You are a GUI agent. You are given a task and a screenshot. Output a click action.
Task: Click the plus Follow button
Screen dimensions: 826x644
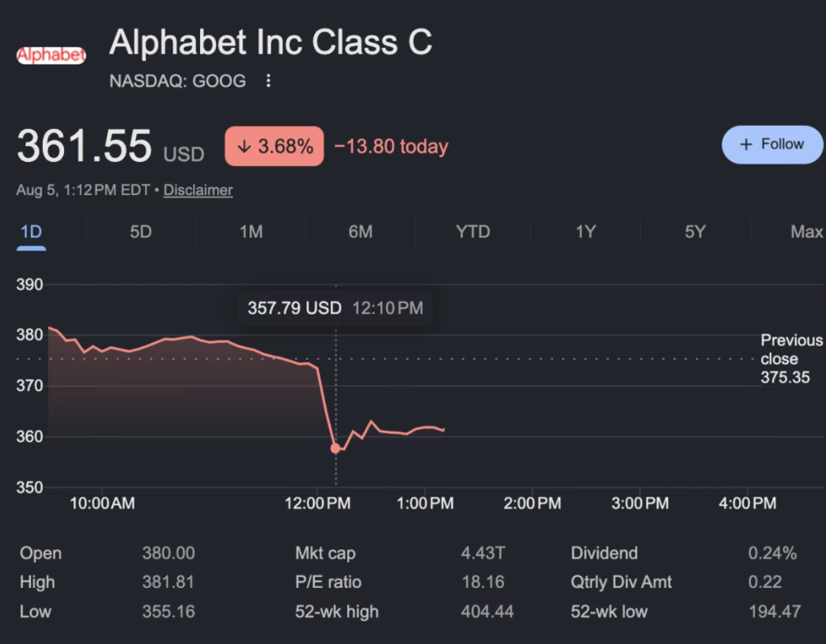point(773,144)
